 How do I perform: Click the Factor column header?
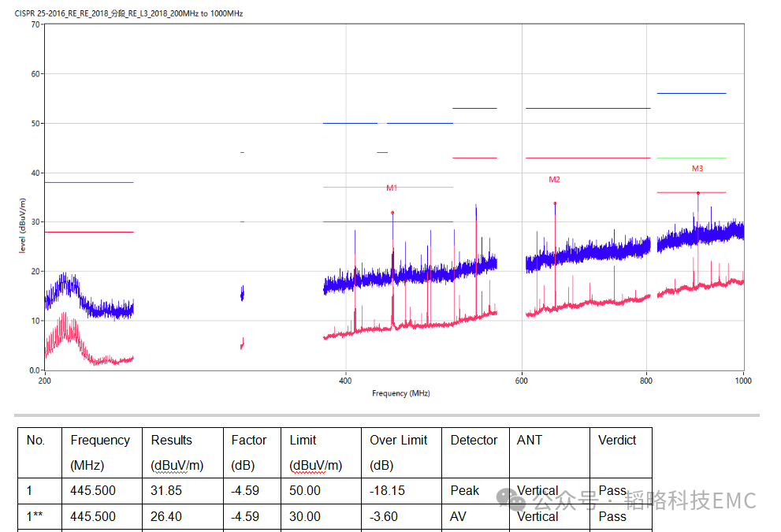[249, 441]
